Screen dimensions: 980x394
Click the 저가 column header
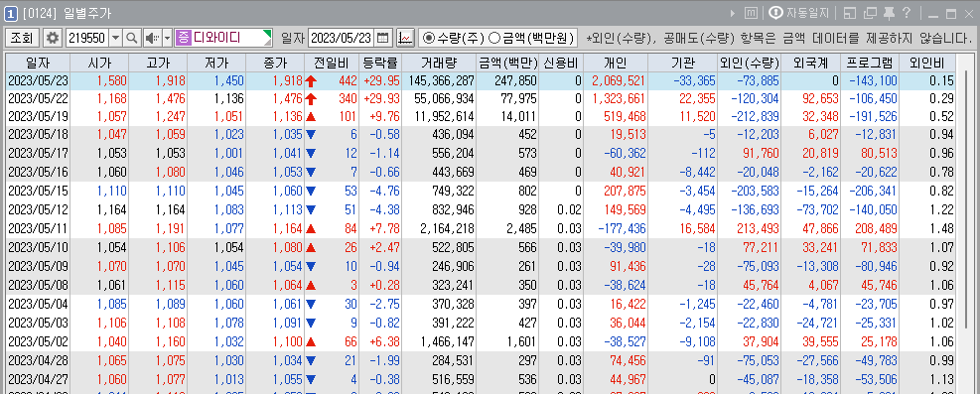(216, 64)
